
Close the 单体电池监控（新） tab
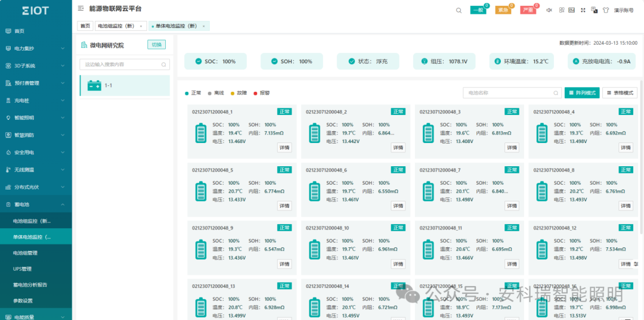[203, 26]
